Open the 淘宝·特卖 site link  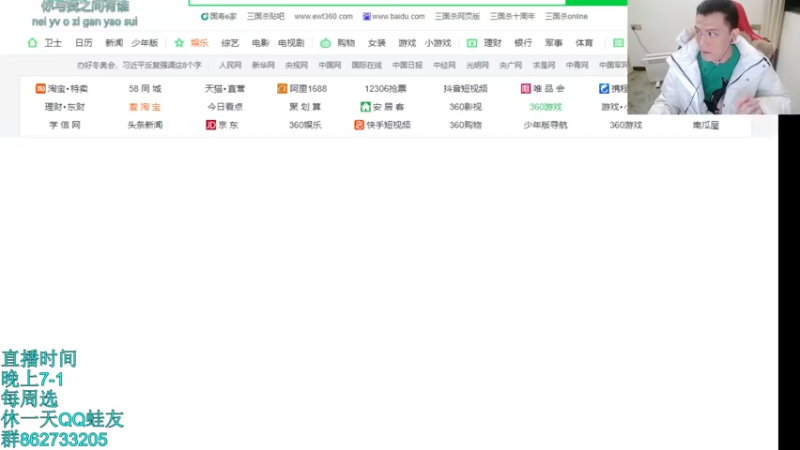pyautogui.click(x=68, y=88)
